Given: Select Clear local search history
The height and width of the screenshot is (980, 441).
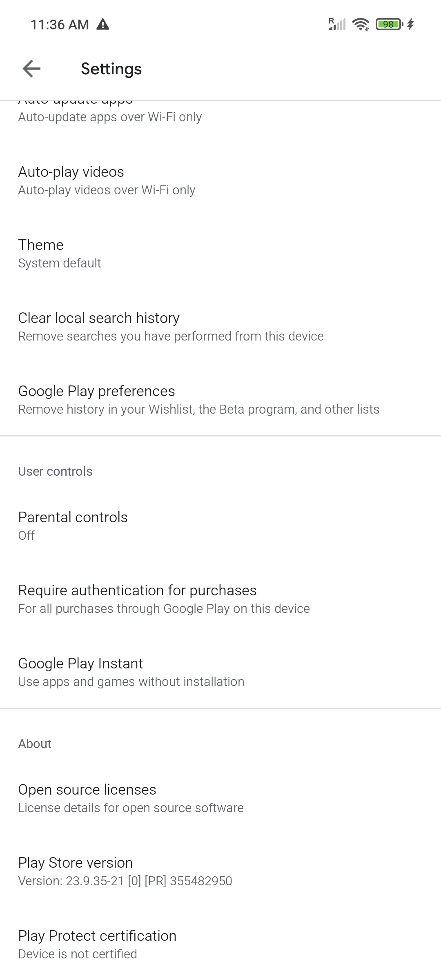Looking at the screenshot, I should [x=220, y=327].
